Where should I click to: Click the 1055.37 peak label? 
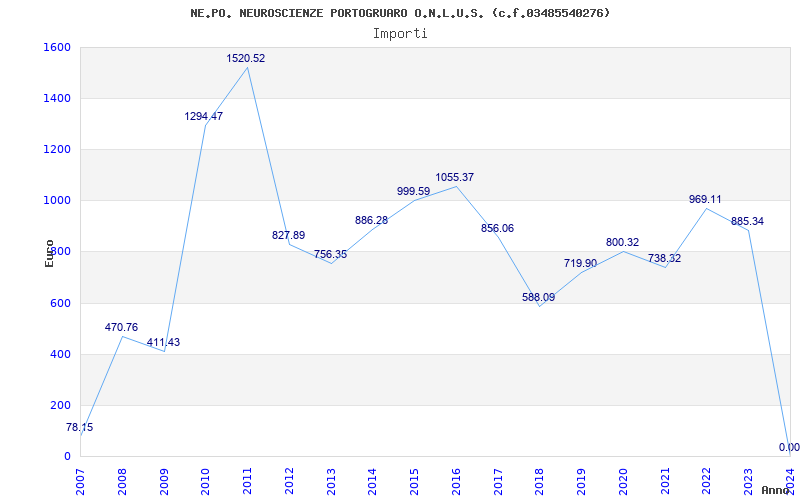(x=455, y=178)
